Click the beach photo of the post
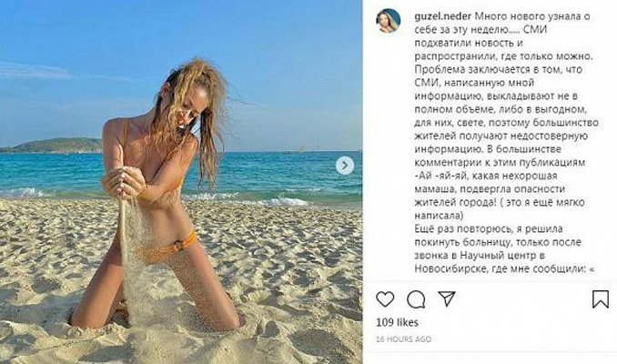The image size is (617, 364). (x=181, y=182)
